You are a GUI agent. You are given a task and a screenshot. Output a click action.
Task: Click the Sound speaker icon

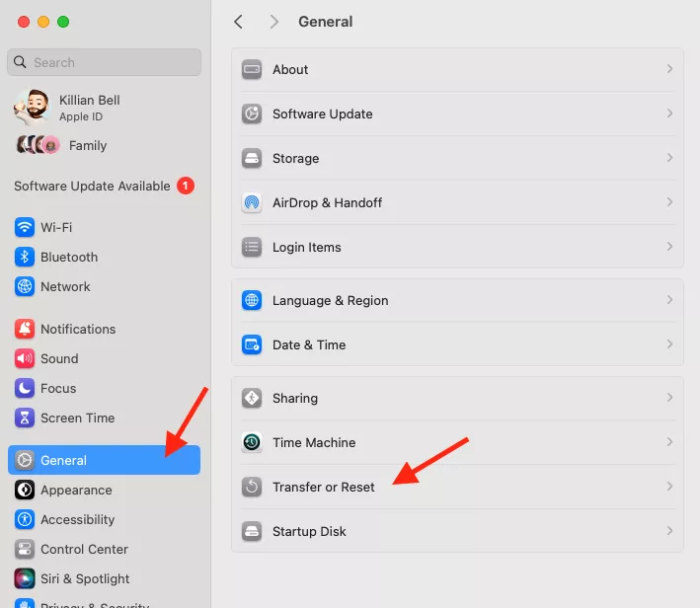(x=25, y=358)
